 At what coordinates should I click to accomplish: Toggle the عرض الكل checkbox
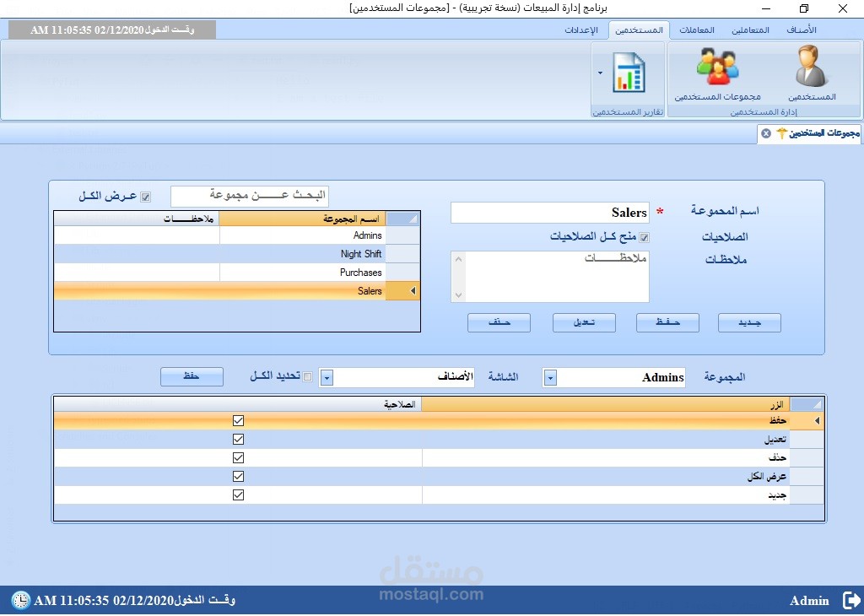145,197
